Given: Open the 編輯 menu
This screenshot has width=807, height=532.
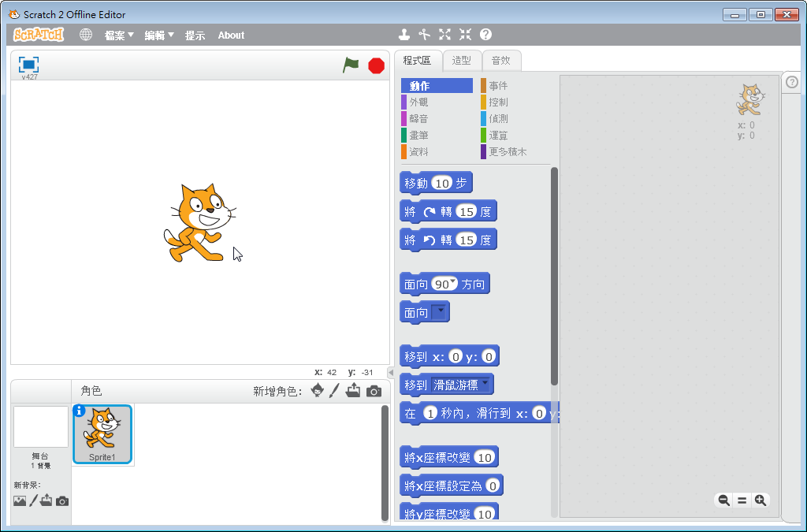Looking at the screenshot, I should pos(159,35).
